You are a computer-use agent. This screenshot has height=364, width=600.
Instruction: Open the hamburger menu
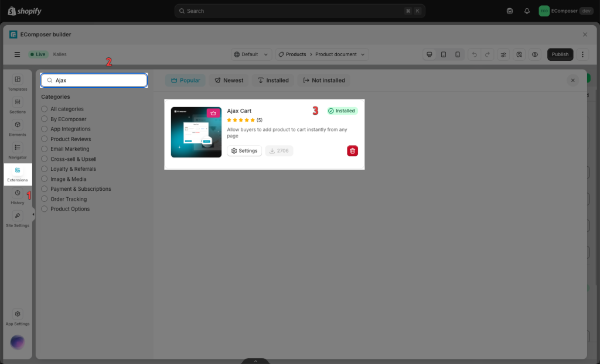tap(17, 54)
